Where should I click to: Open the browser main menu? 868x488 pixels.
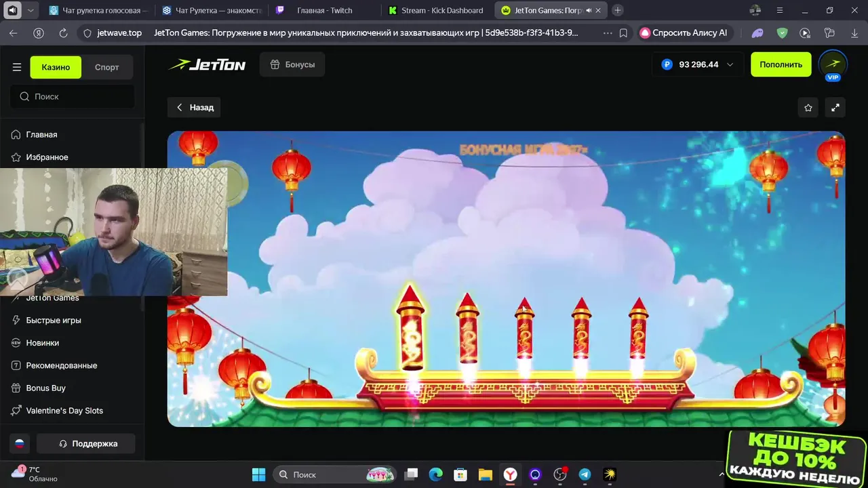780,10
